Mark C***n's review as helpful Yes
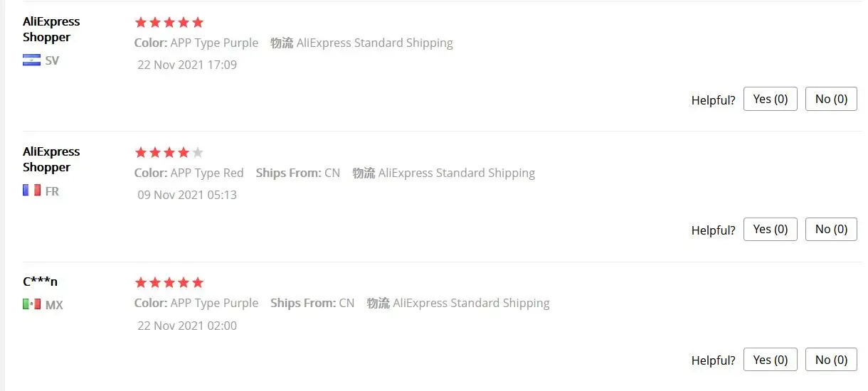The width and height of the screenshot is (868, 391). click(771, 360)
